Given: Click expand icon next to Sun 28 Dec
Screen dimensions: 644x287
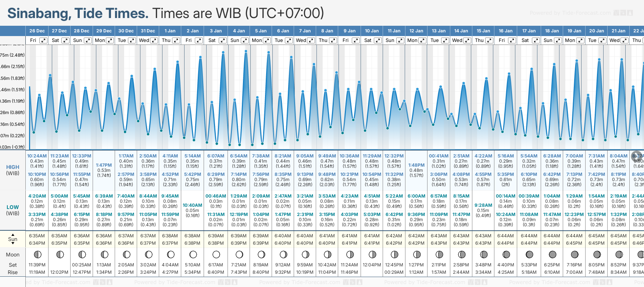Looking at the screenshot, I should point(88,40).
